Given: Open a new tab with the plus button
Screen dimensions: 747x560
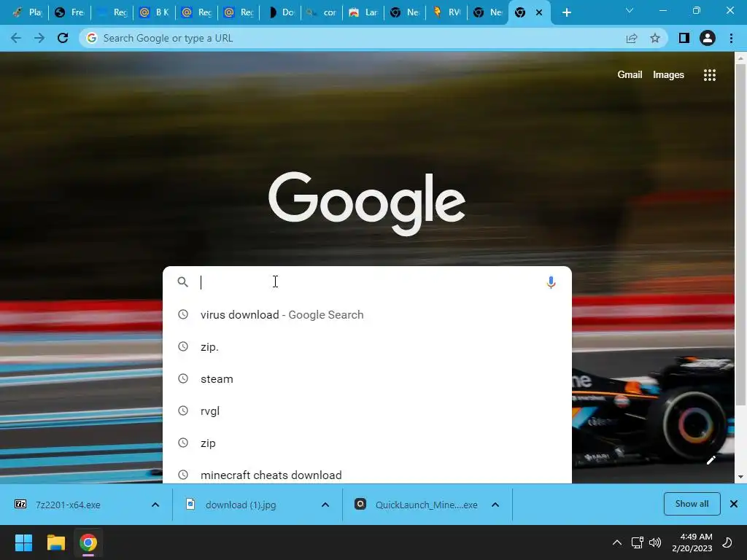Looking at the screenshot, I should [x=566, y=12].
